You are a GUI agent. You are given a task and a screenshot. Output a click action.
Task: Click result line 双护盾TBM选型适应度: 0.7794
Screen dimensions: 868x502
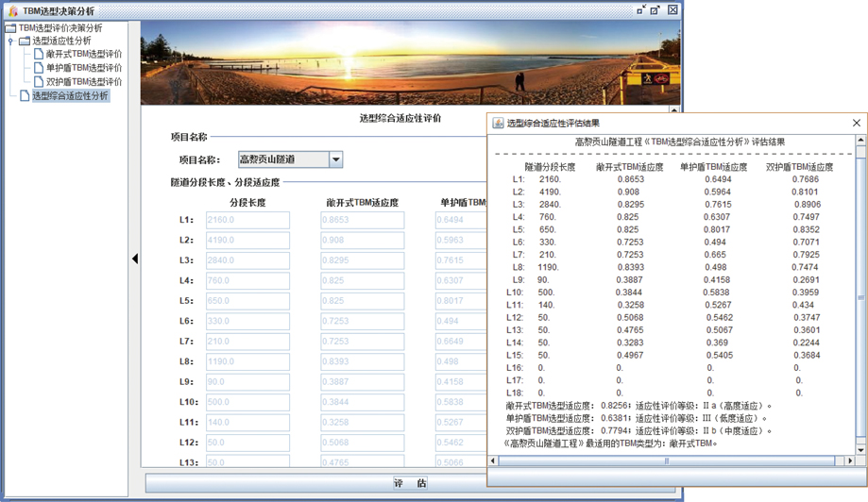(638, 430)
